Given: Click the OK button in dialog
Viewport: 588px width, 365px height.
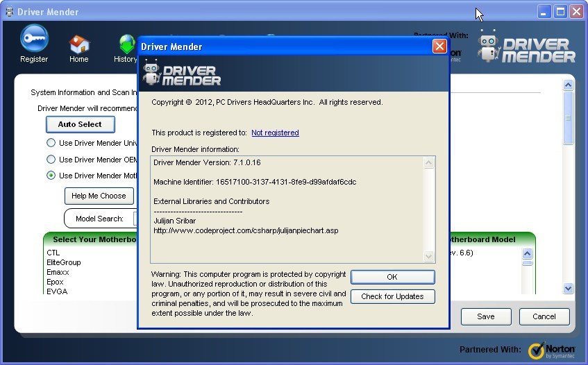Looking at the screenshot, I should [393, 277].
